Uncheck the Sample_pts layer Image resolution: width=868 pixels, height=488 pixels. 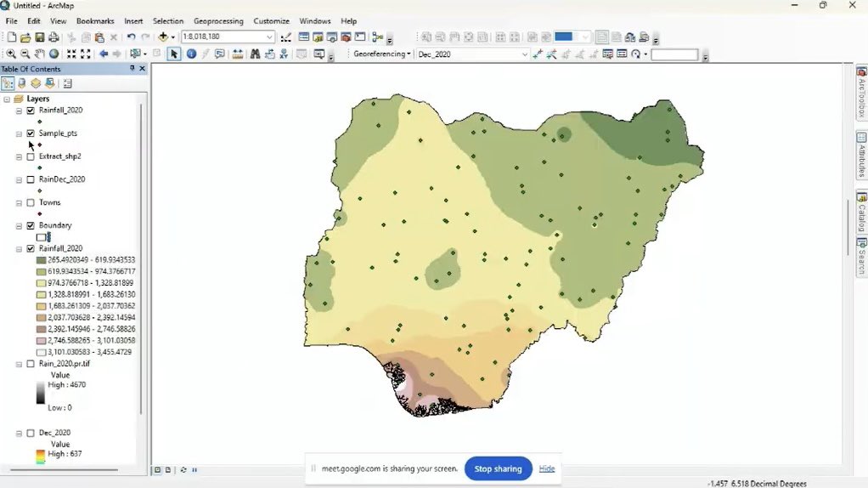click(x=31, y=133)
